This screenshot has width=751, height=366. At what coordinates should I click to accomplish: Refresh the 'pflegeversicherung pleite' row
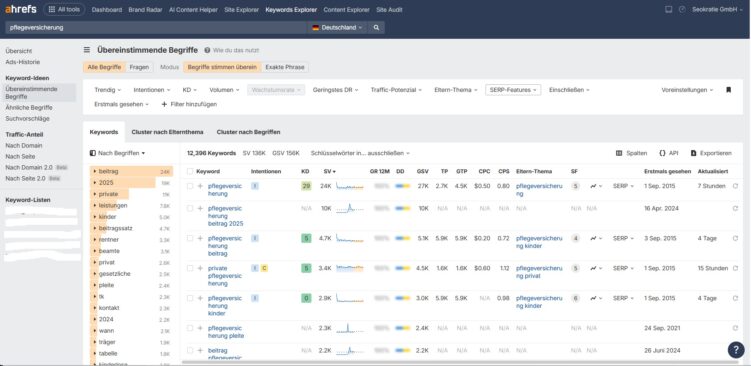coord(735,328)
